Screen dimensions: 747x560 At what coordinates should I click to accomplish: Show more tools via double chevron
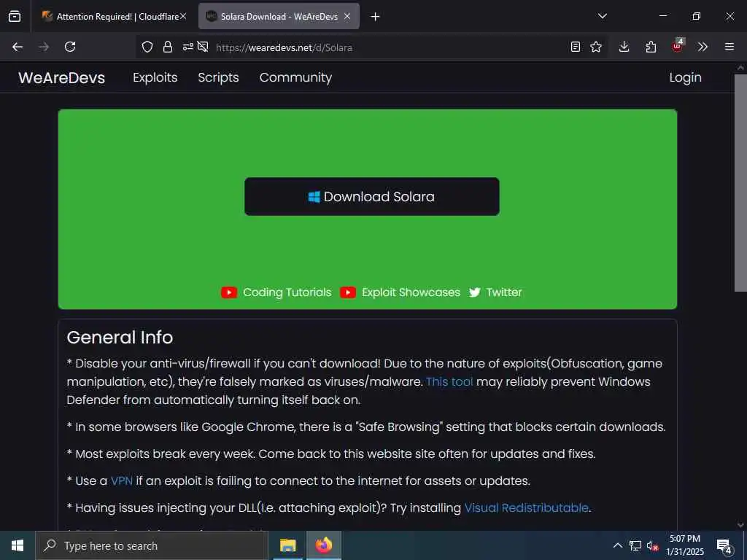(703, 47)
